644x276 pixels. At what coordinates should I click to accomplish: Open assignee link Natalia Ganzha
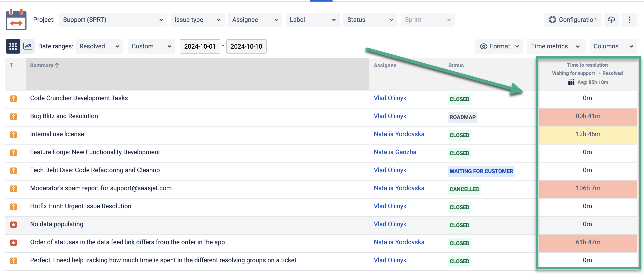tap(395, 152)
